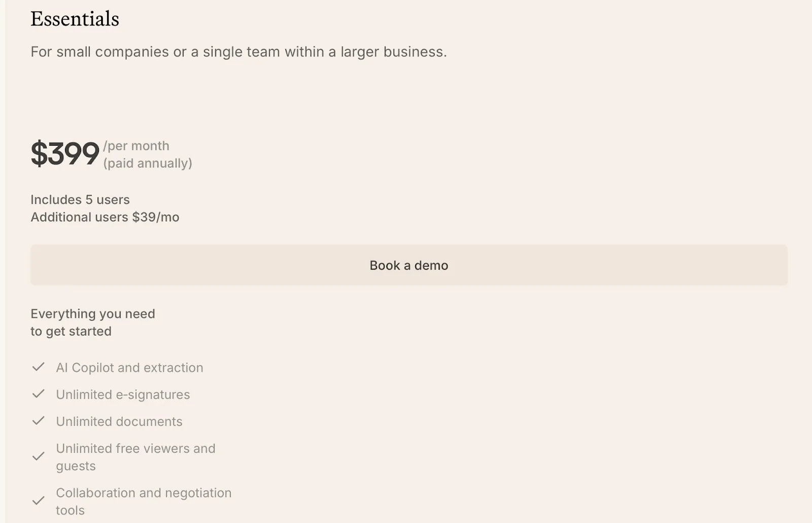Viewport: 812px width, 523px height.
Task: Open the Includes 5 users detail
Action: coord(80,200)
